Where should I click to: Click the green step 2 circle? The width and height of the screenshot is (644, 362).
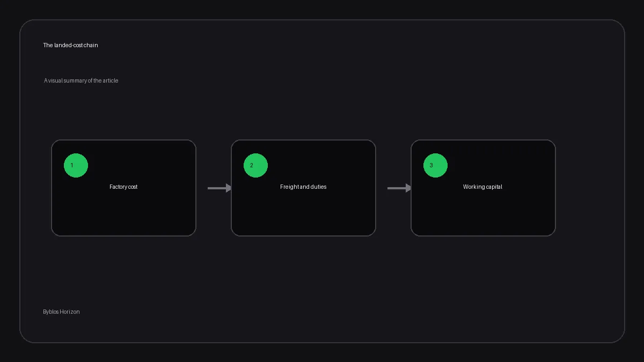coord(255,165)
